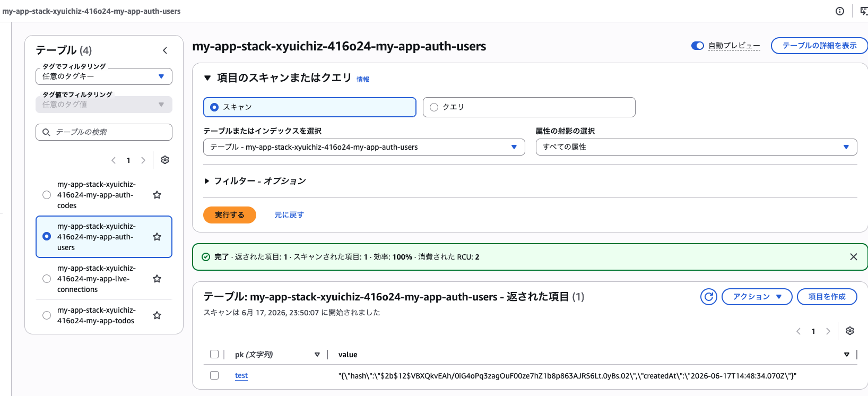Select auth-codes table radio button
This screenshot has width=868, height=396.
click(47, 195)
